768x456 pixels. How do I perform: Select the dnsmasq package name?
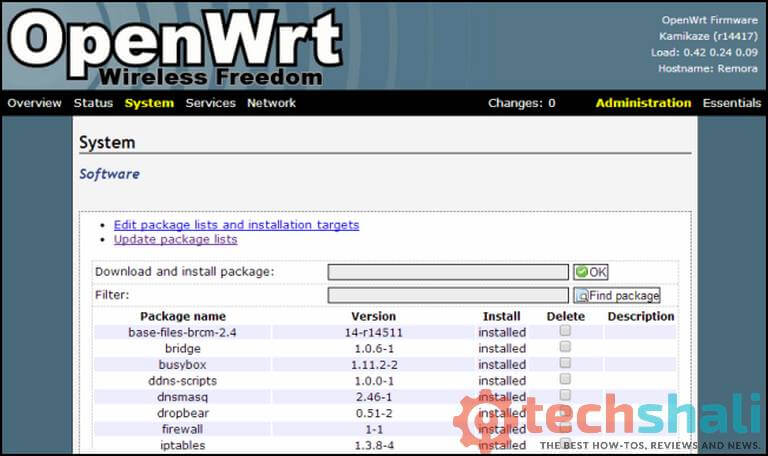tap(182, 397)
